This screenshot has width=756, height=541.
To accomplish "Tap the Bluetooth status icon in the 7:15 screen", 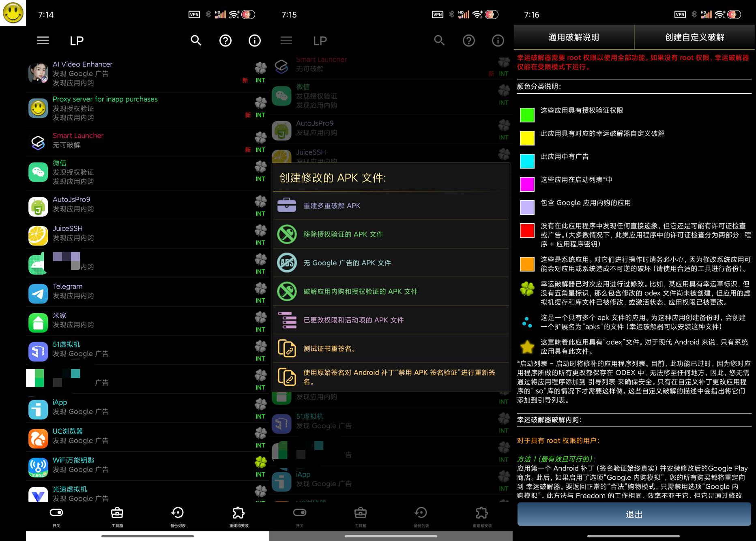I will tap(451, 15).
